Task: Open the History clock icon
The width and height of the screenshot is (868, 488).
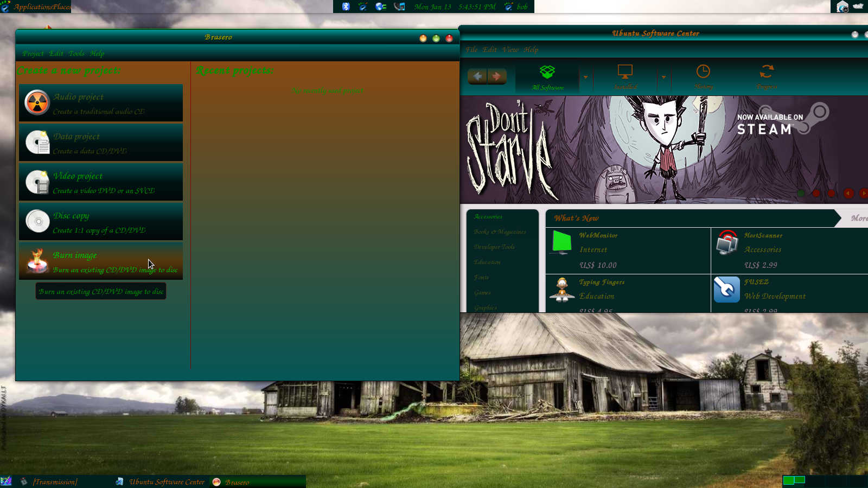Action: pos(703,71)
